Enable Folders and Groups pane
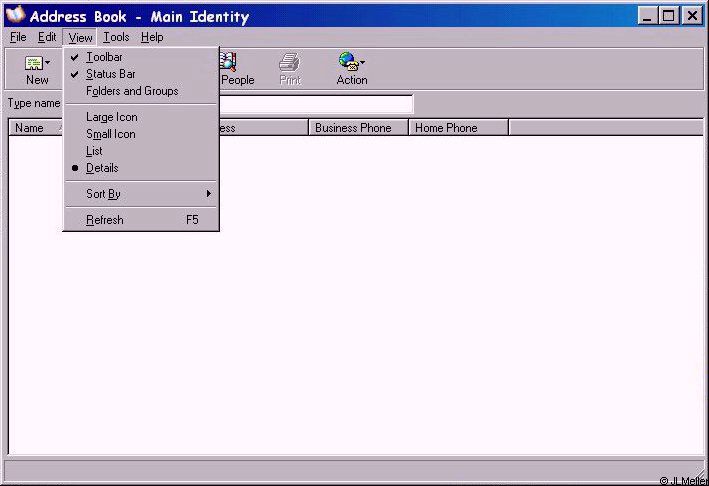The image size is (709, 486). pos(141,91)
